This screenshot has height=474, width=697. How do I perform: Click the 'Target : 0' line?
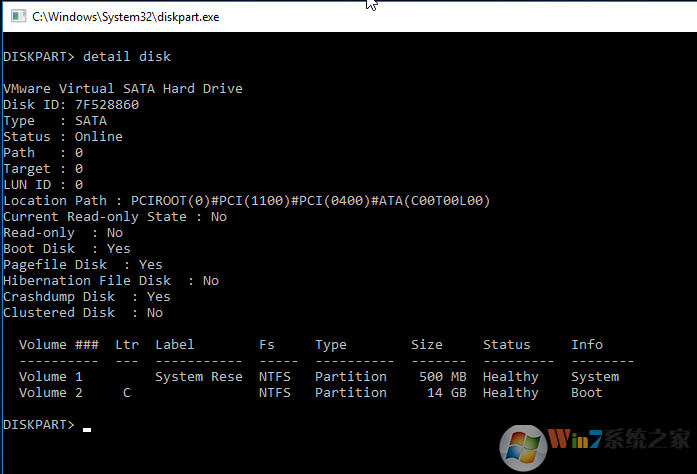coord(43,169)
